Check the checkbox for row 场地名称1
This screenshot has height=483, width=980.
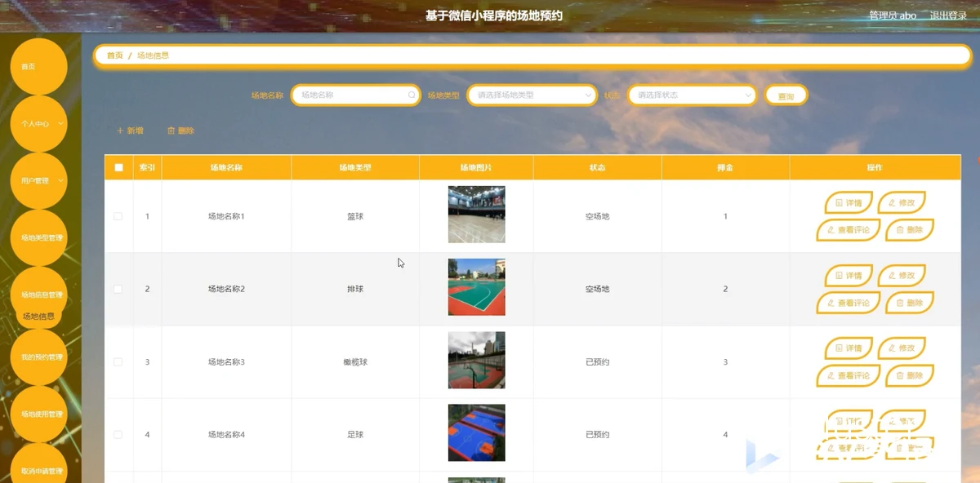click(118, 216)
